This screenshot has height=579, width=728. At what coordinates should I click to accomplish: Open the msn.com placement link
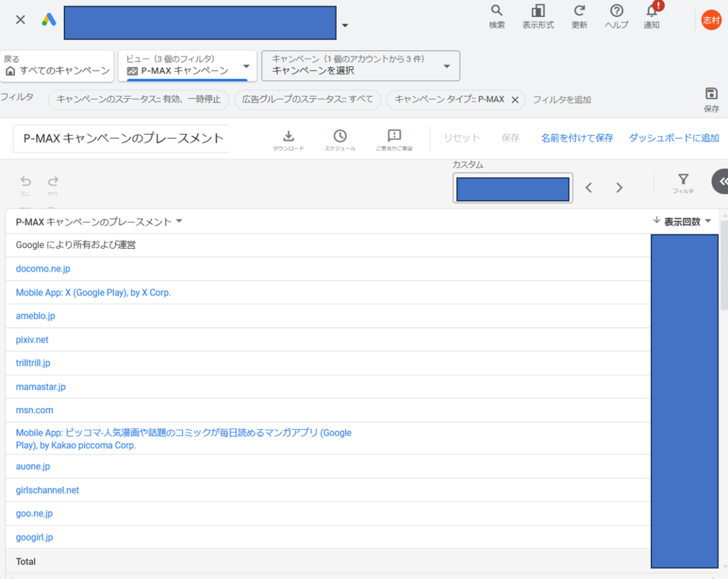click(x=35, y=410)
